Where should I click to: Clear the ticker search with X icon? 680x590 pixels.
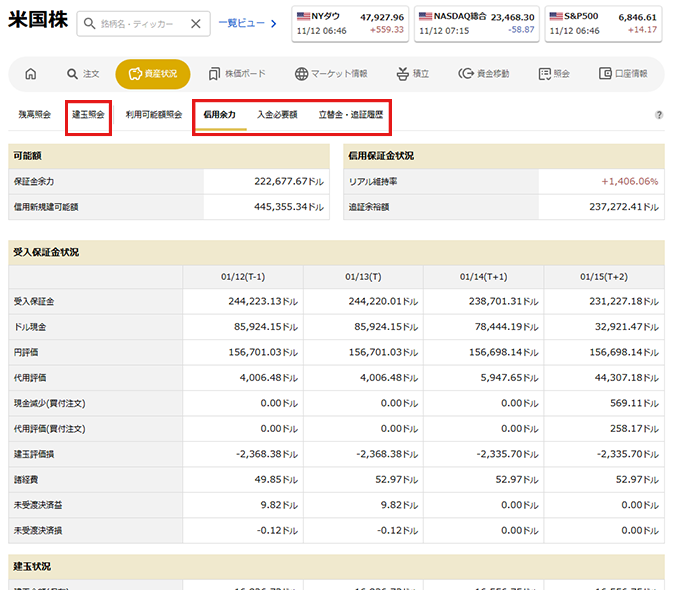195,24
